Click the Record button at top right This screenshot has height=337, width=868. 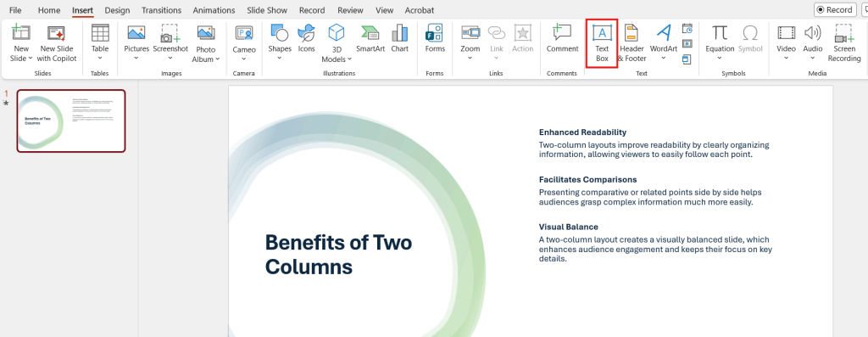[x=834, y=9]
